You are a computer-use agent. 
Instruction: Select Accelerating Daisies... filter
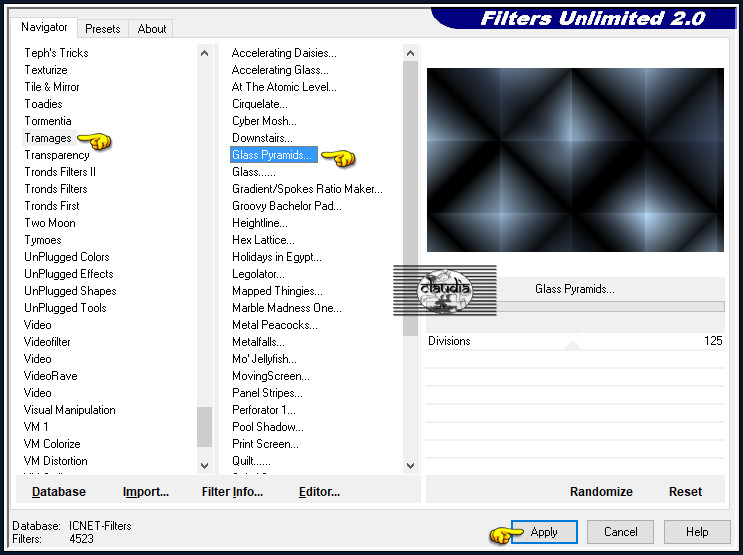click(x=284, y=53)
